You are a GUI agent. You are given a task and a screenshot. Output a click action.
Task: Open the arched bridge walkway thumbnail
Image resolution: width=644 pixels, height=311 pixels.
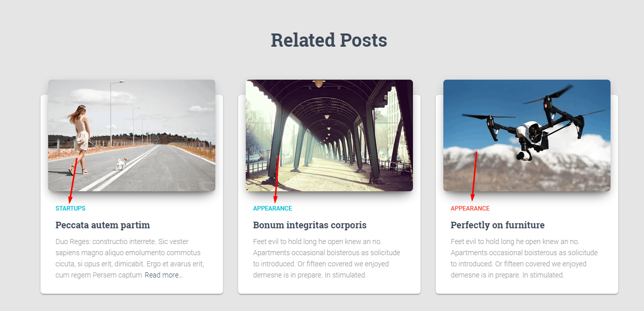[329, 135]
